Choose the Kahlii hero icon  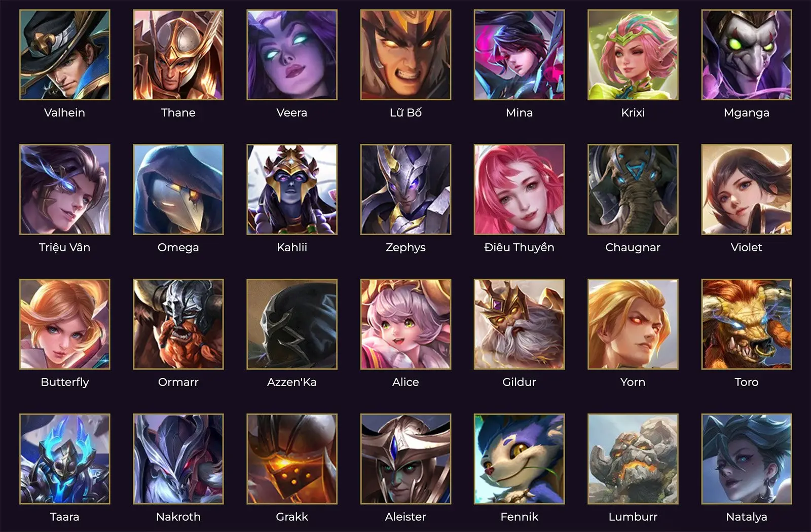[x=291, y=189]
